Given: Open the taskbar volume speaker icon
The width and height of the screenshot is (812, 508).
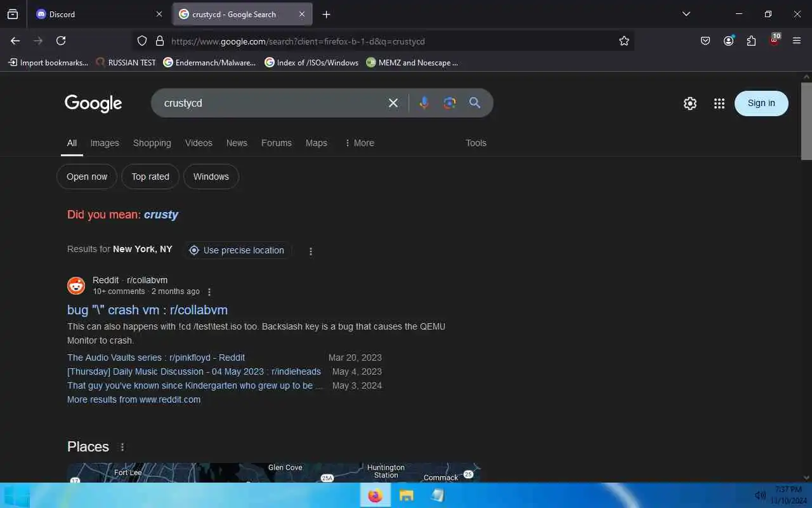Looking at the screenshot, I should coord(760,495).
